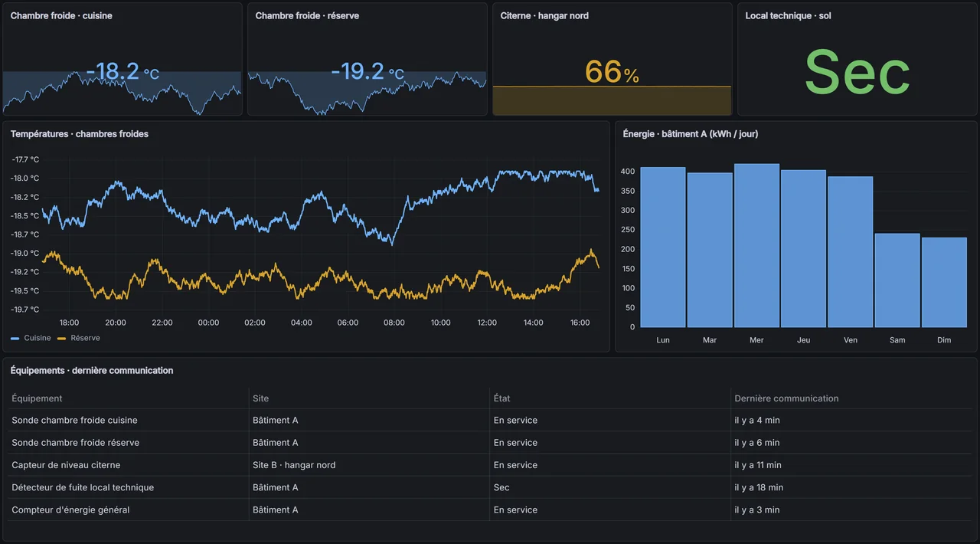
Task: Select the -18.2 °C cuisine stat value
Action: [x=122, y=72]
